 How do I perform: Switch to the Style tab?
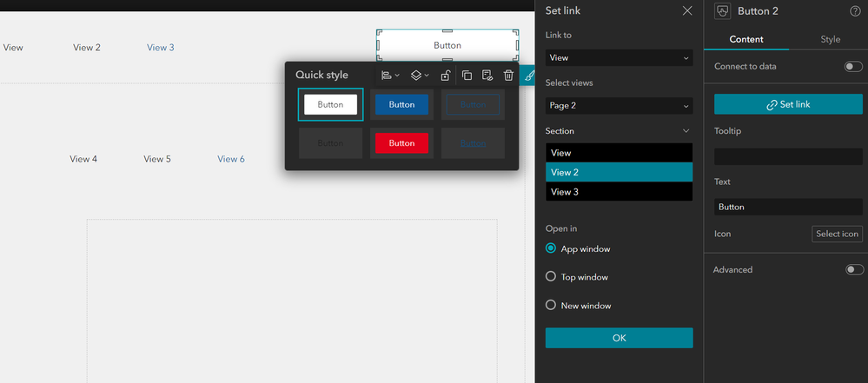pos(830,39)
